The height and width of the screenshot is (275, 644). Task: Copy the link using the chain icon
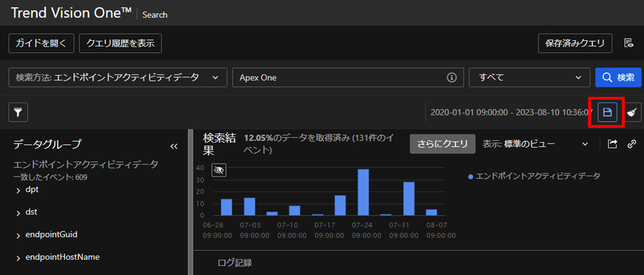tap(632, 144)
